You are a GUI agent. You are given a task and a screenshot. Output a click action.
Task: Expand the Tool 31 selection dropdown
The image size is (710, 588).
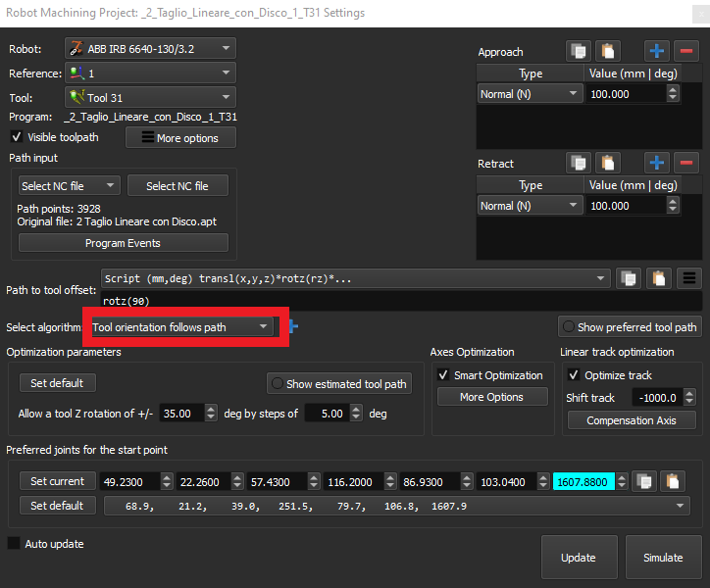click(x=150, y=97)
